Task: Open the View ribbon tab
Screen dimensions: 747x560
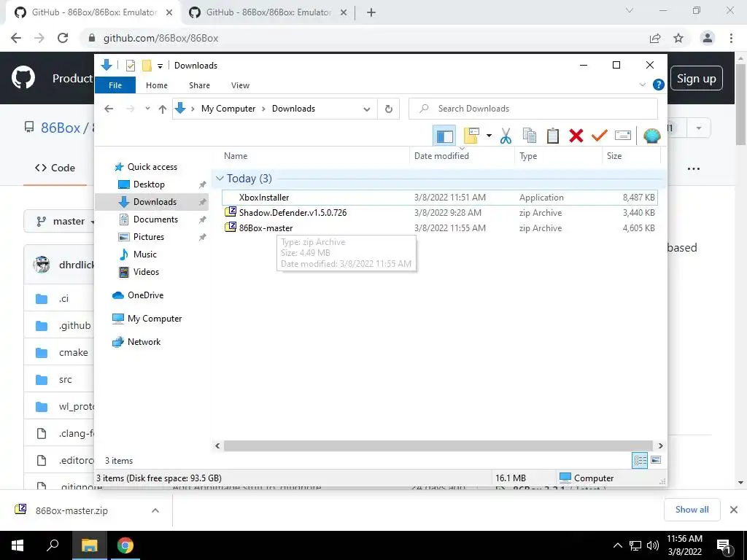Action: point(240,85)
